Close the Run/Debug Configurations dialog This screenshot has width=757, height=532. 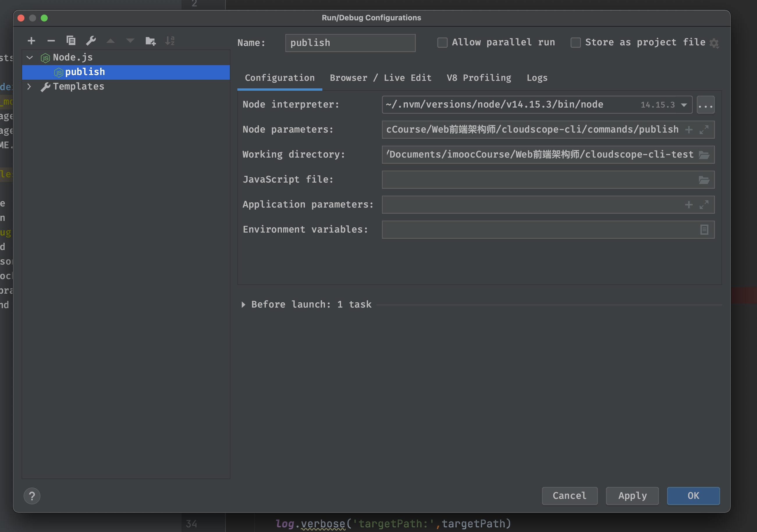click(21, 18)
